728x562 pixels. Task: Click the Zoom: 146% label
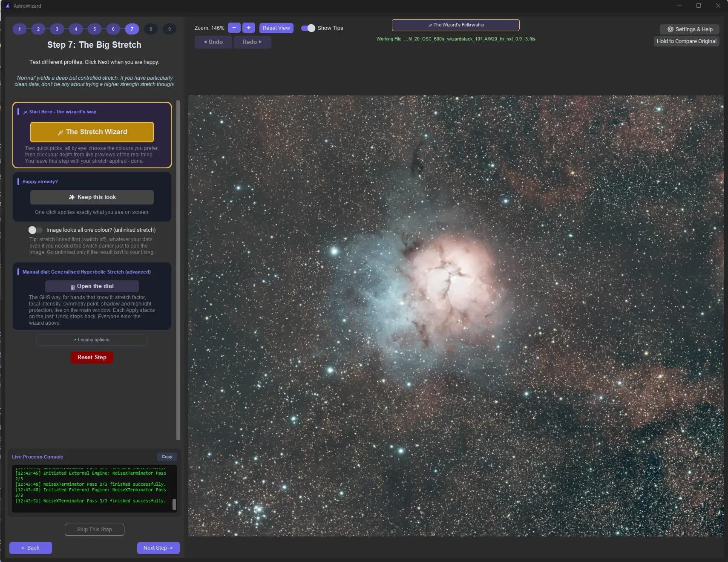209,28
